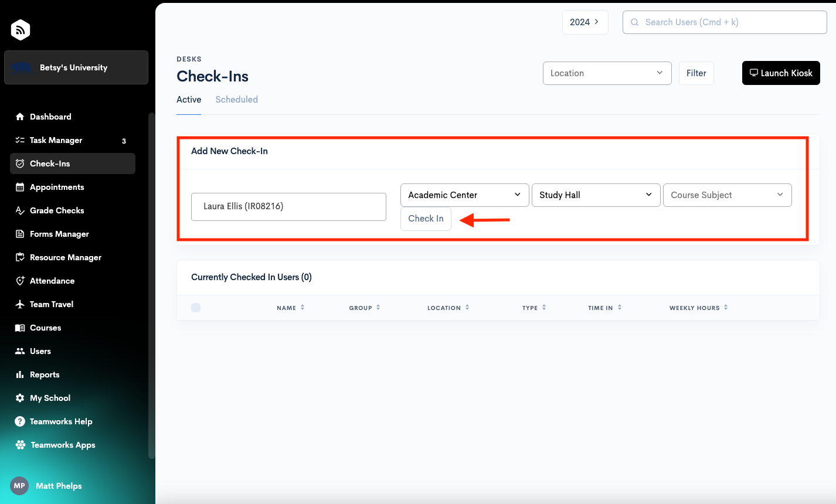Open Courses book icon in sidebar
The height and width of the screenshot is (504, 836).
[x=20, y=328]
